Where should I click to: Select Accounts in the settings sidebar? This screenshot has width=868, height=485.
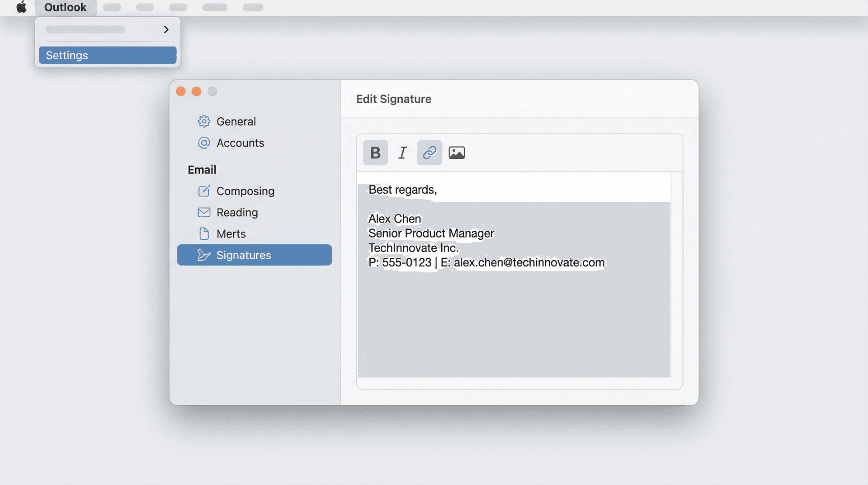coord(241,143)
